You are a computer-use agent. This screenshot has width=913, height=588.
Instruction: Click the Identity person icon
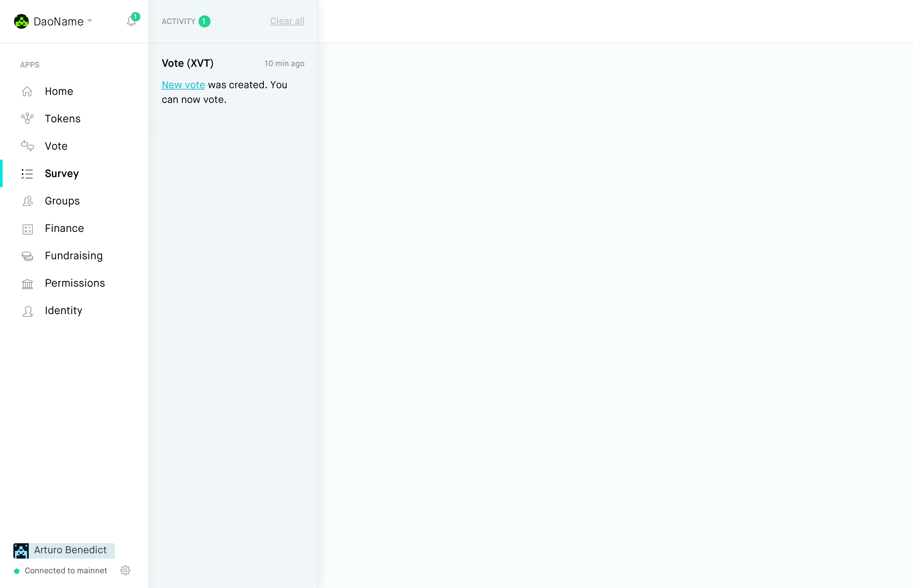(27, 311)
